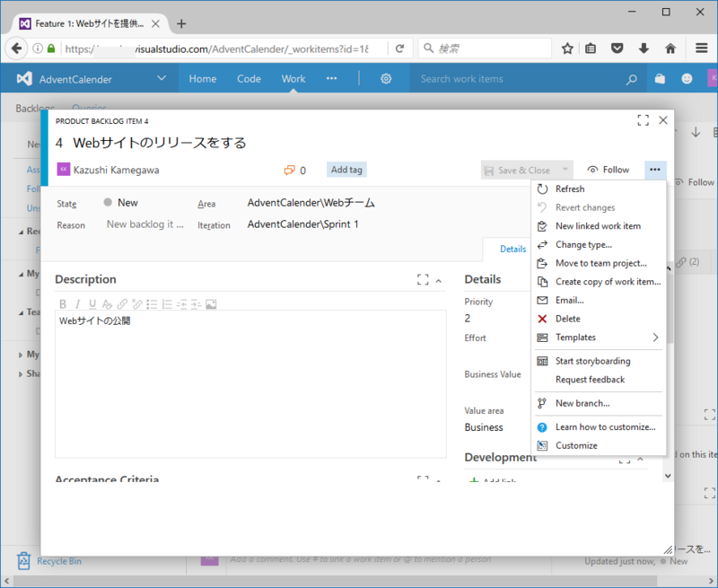Apply Bold formatting in Description
This screenshot has height=588, width=718.
pos(63,304)
